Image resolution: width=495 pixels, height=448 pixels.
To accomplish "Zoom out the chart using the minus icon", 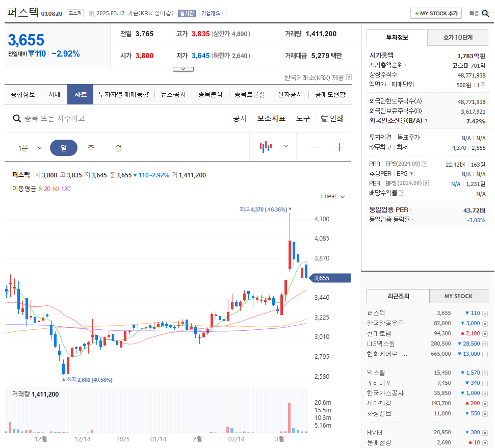I will click(x=315, y=146).
